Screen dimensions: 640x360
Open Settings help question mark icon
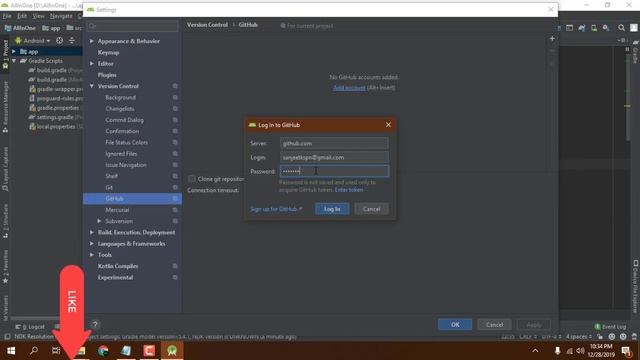(x=95, y=324)
